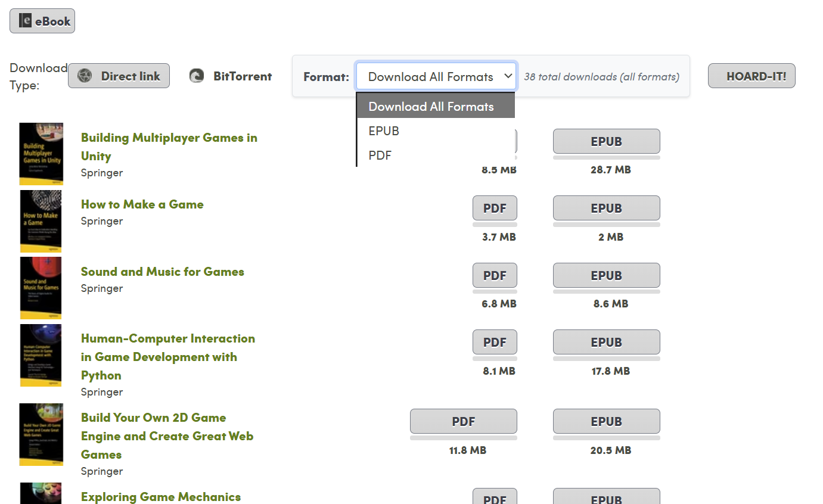Download EPUB of Sound and Music for Games

click(606, 275)
